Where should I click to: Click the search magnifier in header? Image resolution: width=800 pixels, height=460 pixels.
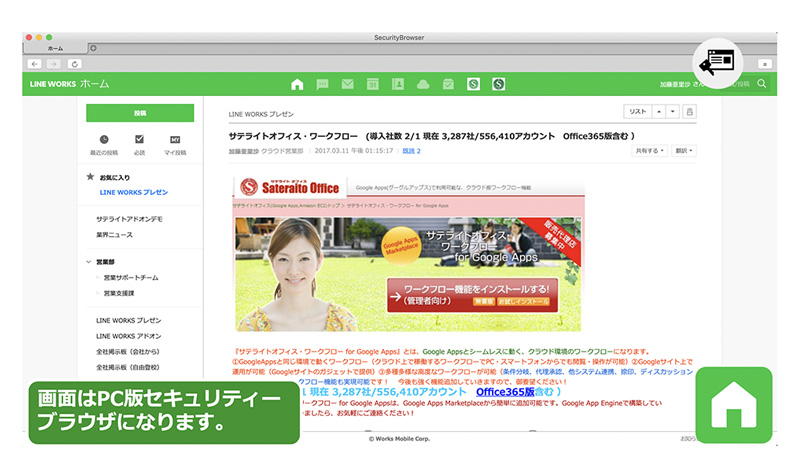pos(762,84)
